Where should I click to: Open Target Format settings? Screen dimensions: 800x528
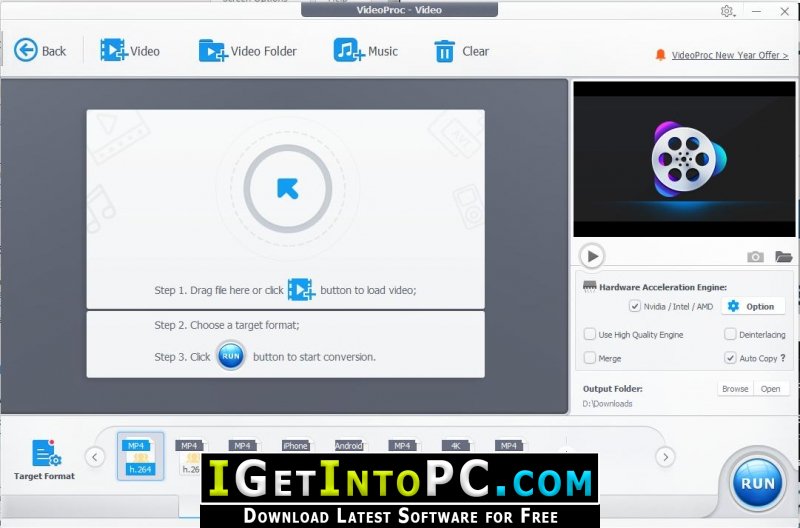pos(44,460)
